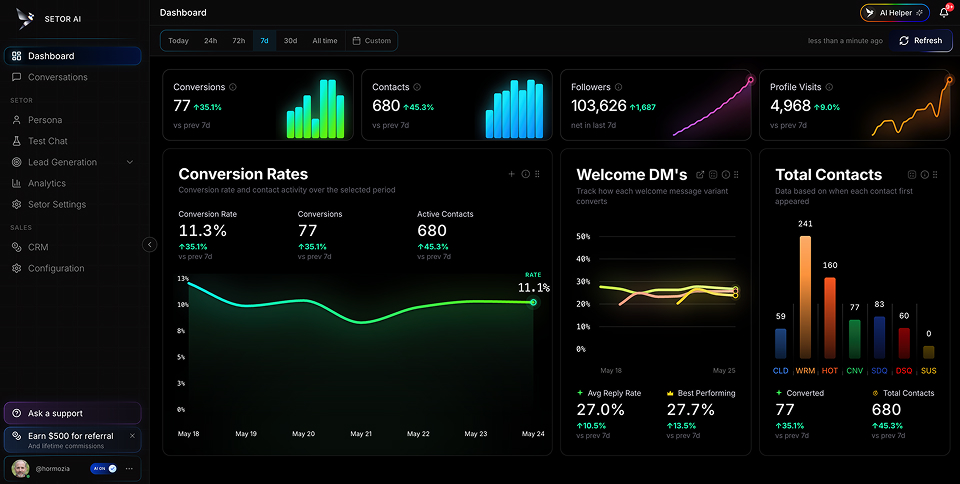Open the notifications bell
This screenshot has width=960, height=484.
coord(945,13)
